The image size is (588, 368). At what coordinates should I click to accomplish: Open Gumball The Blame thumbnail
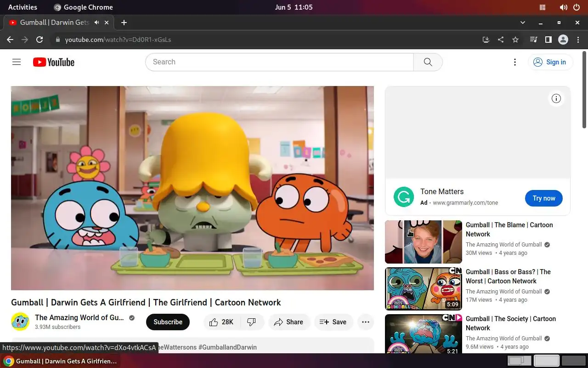point(424,242)
